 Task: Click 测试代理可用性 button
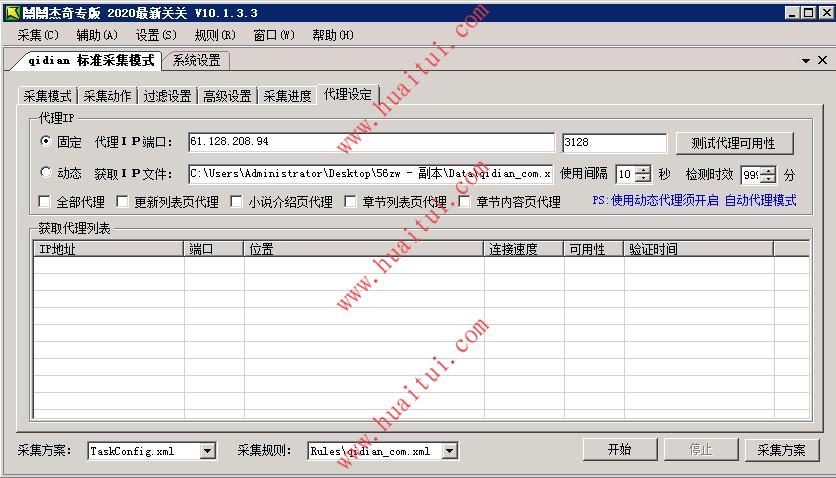[734, 143]
